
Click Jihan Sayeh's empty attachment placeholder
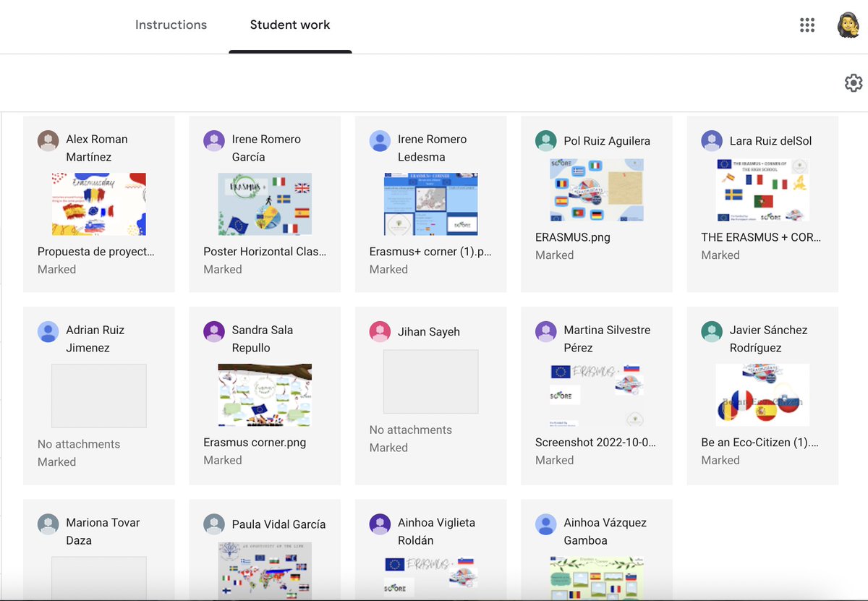[x=431, y=382]
